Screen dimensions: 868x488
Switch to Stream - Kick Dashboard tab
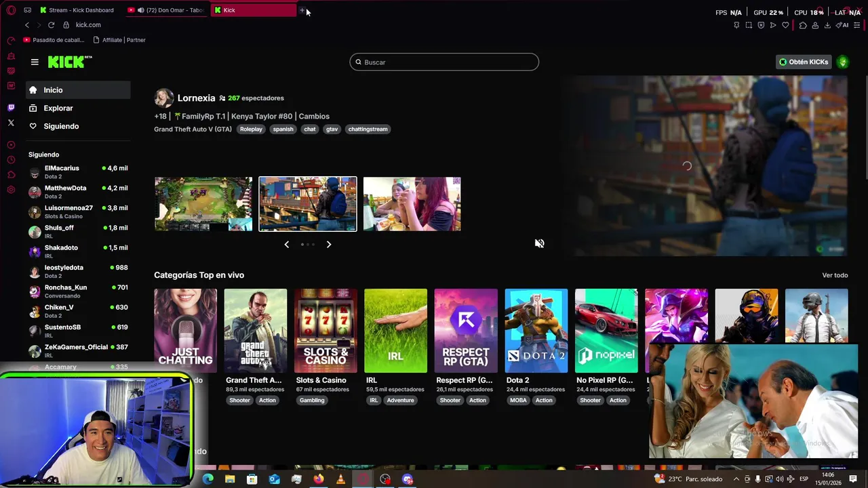point(77,10)
